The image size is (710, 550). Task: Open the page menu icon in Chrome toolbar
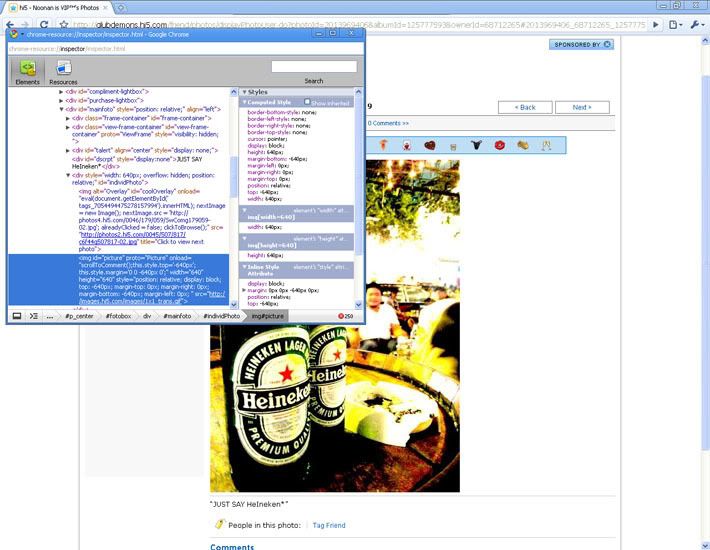[x=675, y=25]
